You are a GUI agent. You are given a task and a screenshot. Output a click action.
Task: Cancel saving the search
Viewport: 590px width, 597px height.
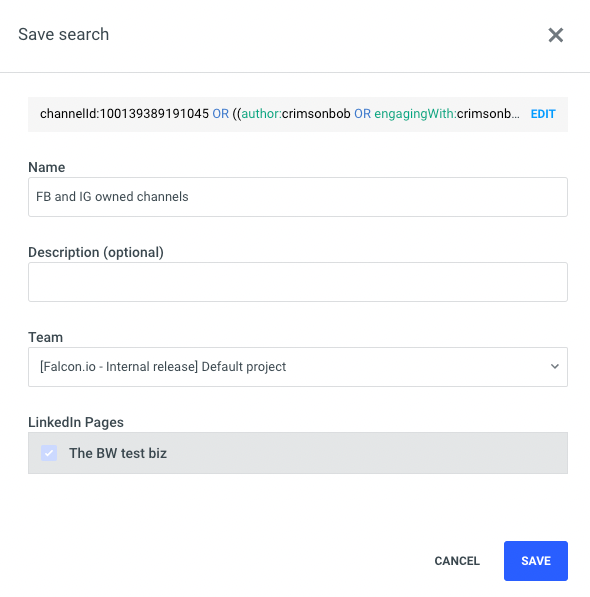pyautogui.click(x=457, y=561)
